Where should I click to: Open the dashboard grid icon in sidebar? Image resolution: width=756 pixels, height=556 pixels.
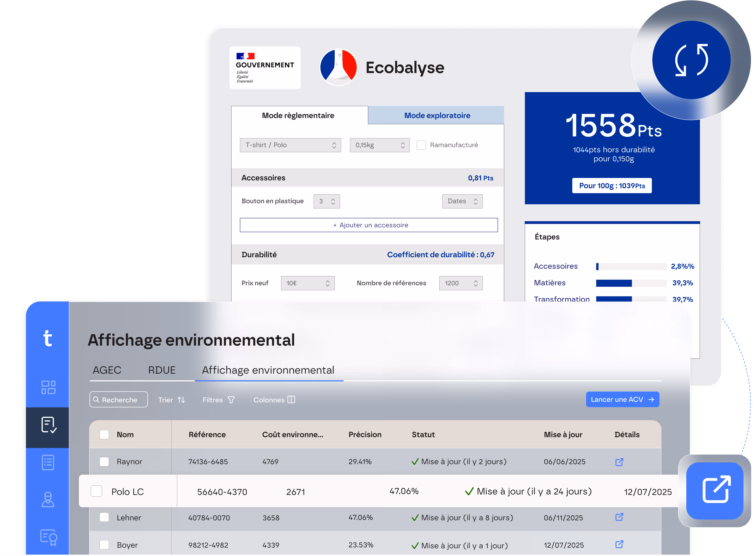coord(48,387)
